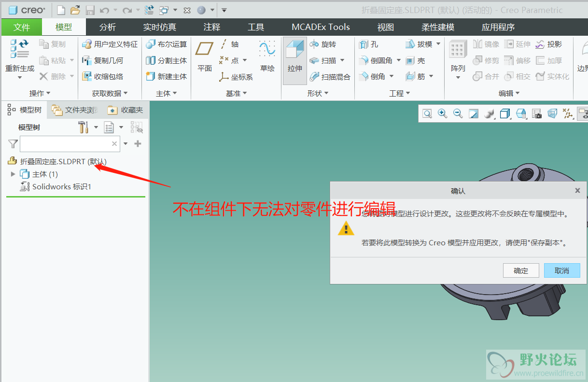This screenshot has height=382, width=588.
Task: Expand the 操作 group dropdown
Action: (40, 93)
